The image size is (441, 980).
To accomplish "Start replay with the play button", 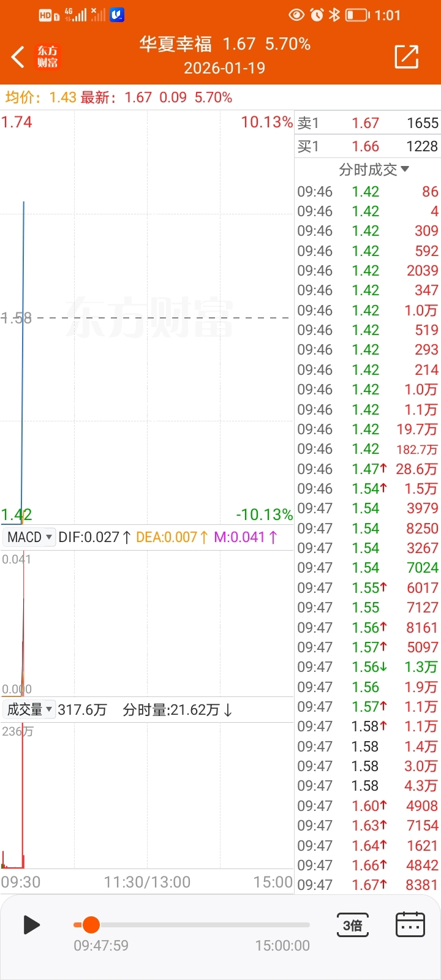I will pos(31,925).
